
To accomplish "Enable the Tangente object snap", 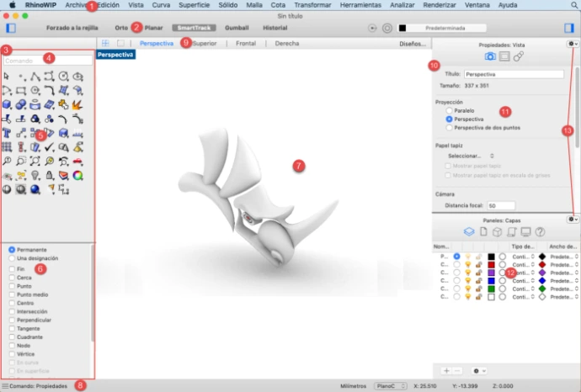I will tap(12, 329).
